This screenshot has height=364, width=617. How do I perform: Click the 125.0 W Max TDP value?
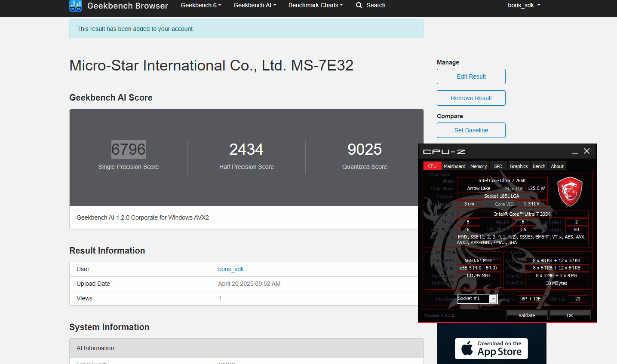(x=536, y=188)
